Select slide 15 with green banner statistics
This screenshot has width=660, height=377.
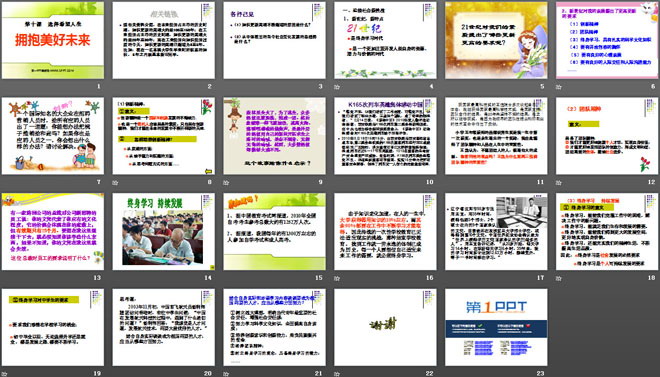click(x=274, y=231)
